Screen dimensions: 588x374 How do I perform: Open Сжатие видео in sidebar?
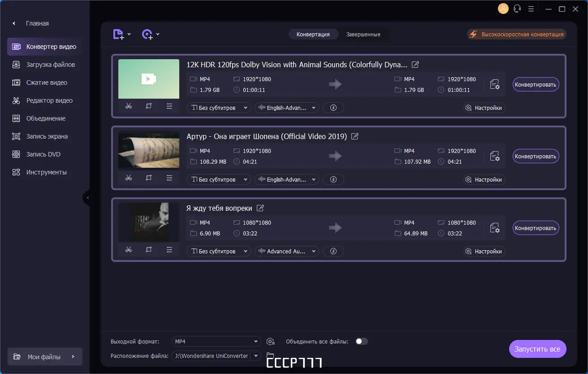[x=47, y=83]
